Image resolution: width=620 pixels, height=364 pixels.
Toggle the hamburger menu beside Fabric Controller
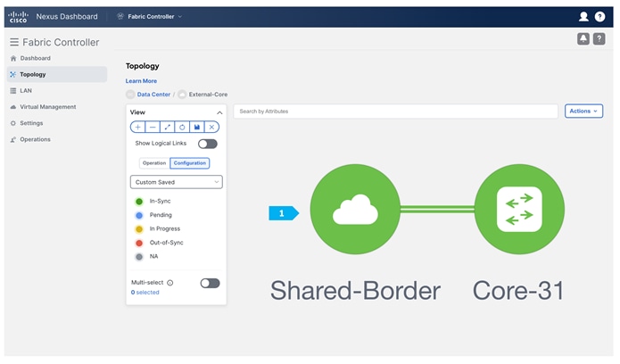click(14, 42)
